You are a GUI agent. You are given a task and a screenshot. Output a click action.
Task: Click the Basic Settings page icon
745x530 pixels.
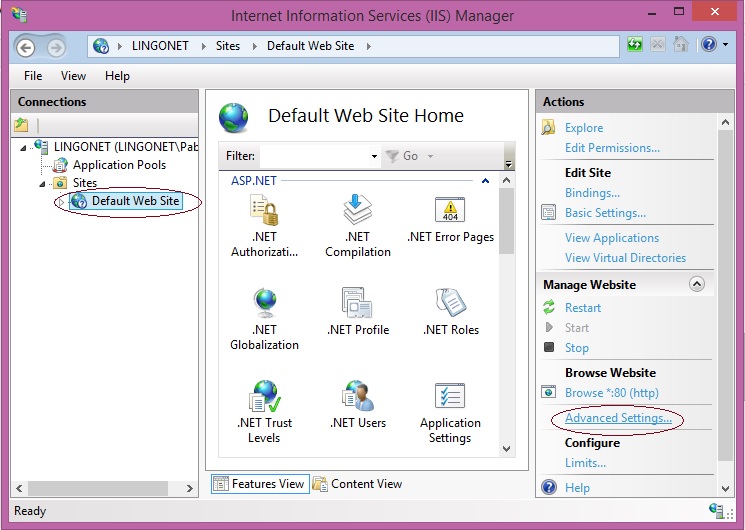[x=548, y=212]
